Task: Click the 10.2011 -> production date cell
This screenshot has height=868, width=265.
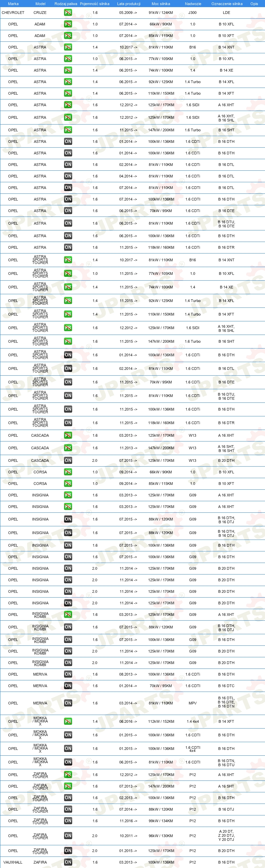Action: tap(128, 836)
